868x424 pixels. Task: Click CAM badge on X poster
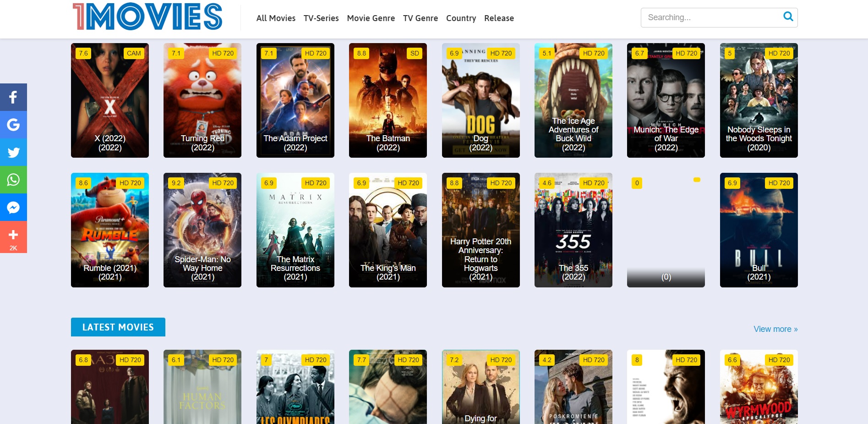(x=134, y=53)
